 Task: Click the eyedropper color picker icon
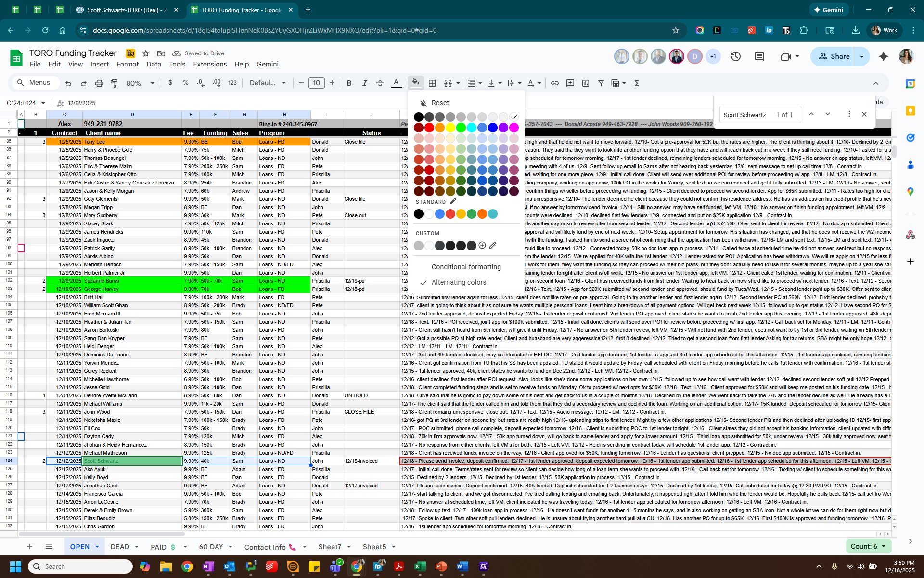[x=493, y=246]
